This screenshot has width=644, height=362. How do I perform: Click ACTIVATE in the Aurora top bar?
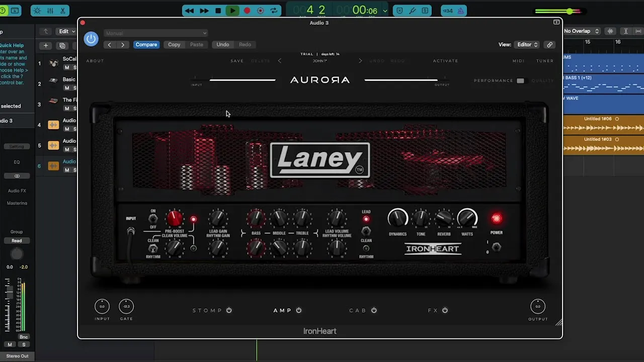(446, 61)
